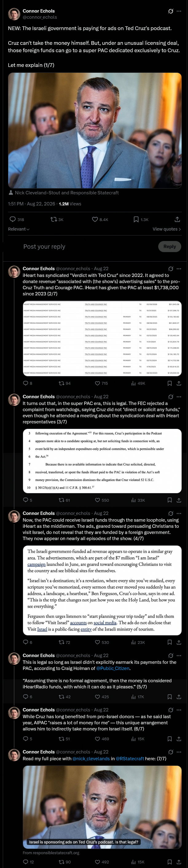Screen dimensions: 188x868
Task: Click the Reply button
Action: tap(170, 246)
